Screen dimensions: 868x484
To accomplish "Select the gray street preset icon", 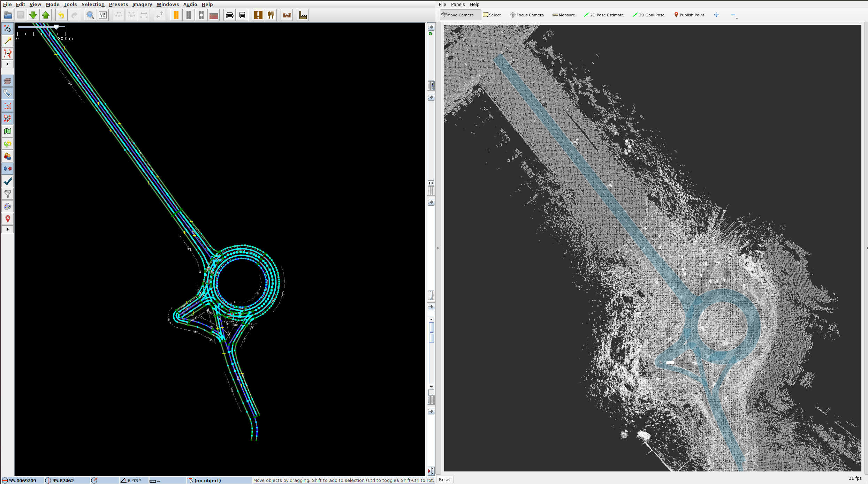I will pyautogui.click(x=189, y=15).
